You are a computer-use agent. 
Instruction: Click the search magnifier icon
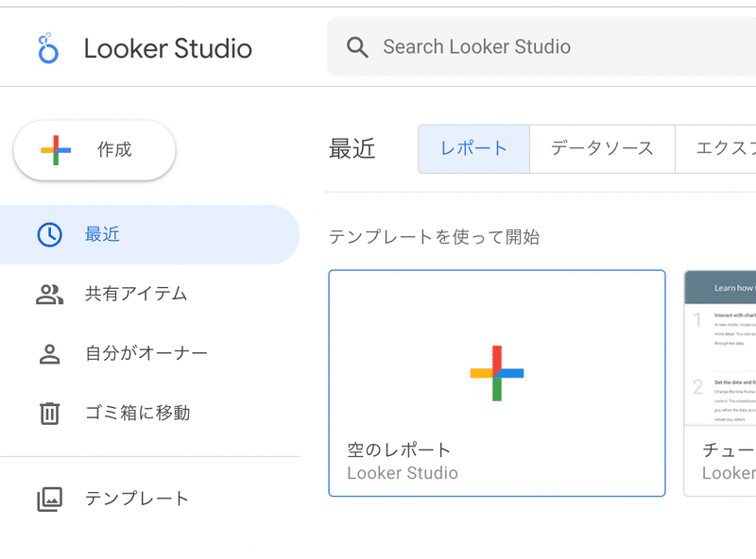(357, 47)
